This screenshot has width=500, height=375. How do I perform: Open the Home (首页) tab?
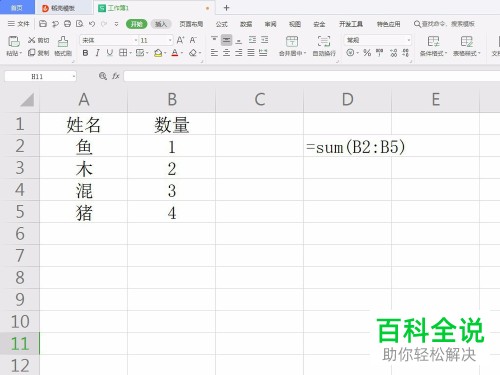(x=17, y=7)
